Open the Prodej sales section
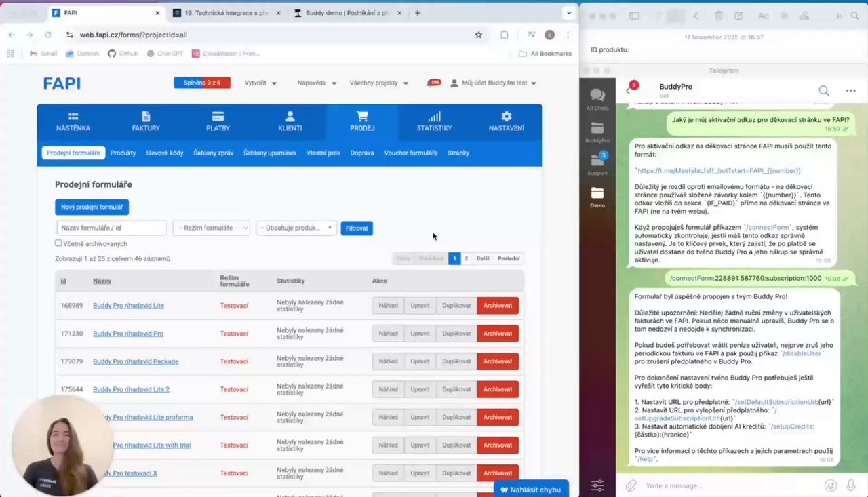Screen dimensions: 868x497 coord(362,121)
